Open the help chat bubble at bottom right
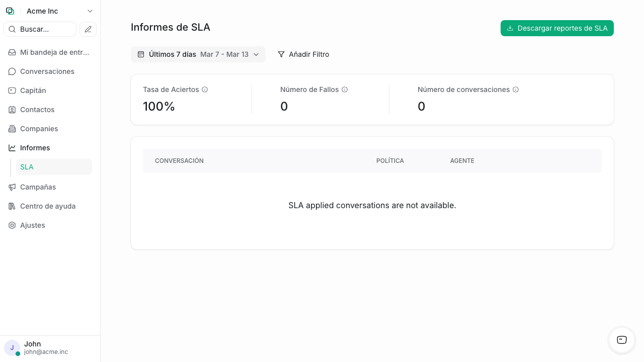 point(621,340)
